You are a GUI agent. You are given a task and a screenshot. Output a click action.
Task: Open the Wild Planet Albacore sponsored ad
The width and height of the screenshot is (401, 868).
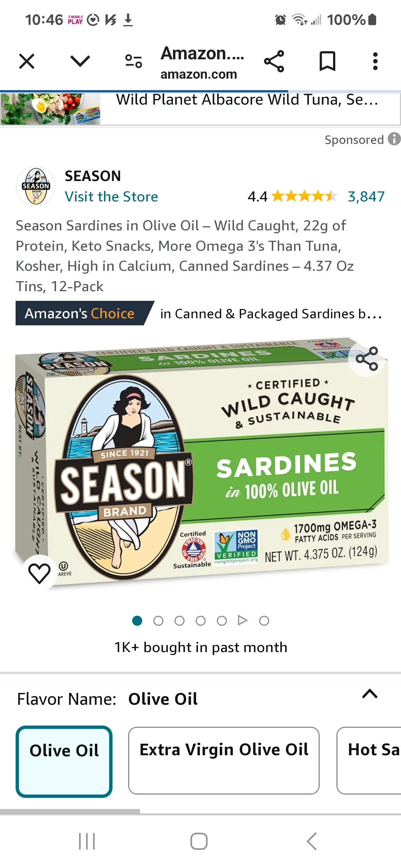coord(200,108)
